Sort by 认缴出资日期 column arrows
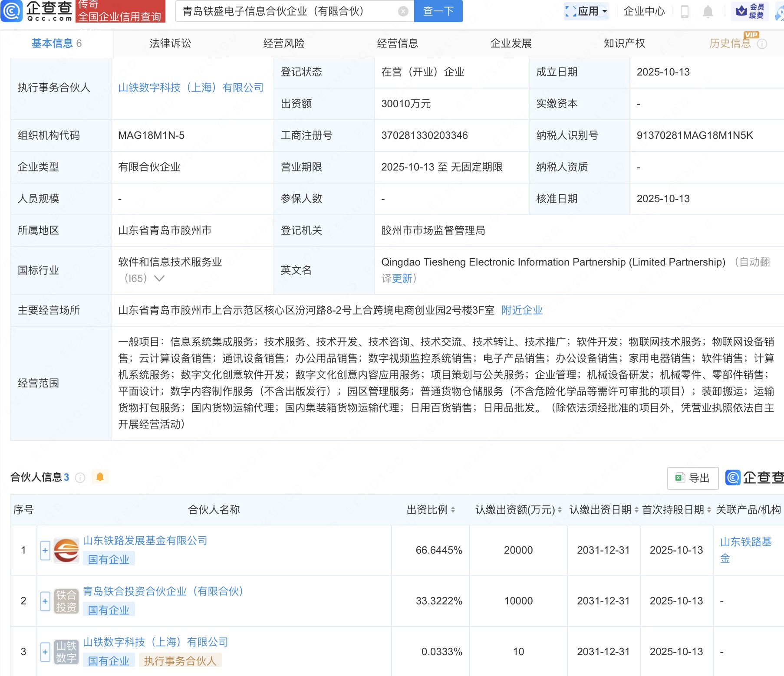Viewport: 784px width, 676px height. pyautogui.click(x=636, y=510)
